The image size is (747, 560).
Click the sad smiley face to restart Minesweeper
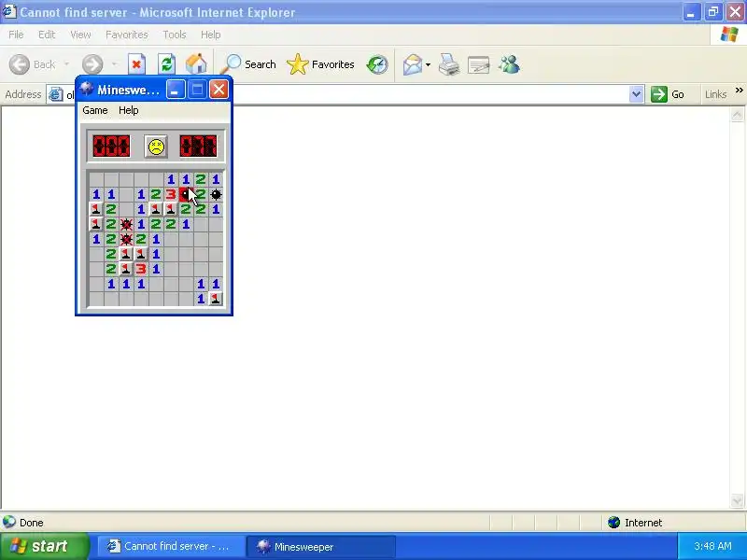pos(156,147)
